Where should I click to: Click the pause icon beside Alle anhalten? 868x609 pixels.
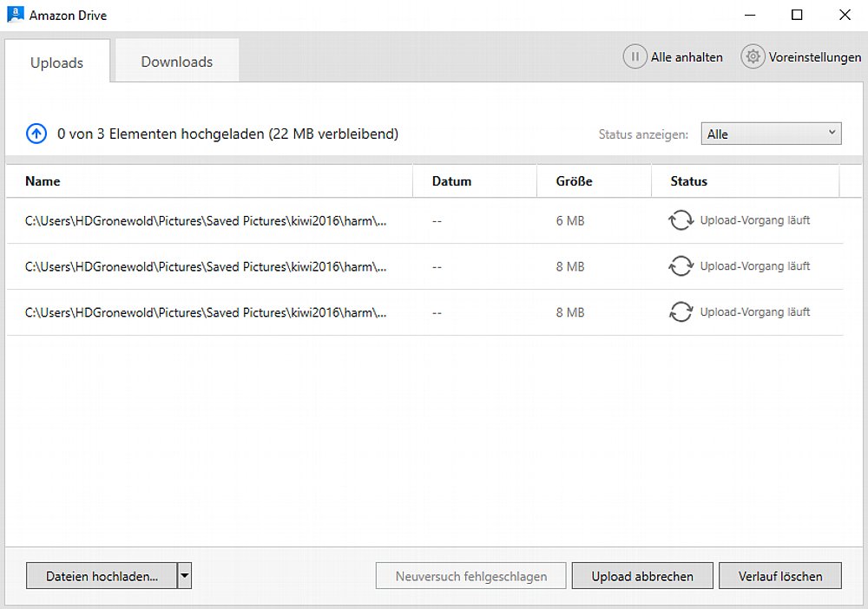pyautogui.click(x=635, y=56)
